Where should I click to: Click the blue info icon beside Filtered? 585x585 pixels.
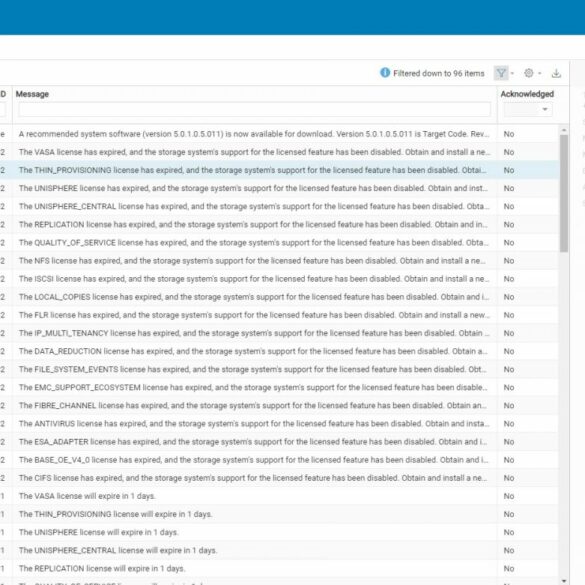(x=385, y=73)
